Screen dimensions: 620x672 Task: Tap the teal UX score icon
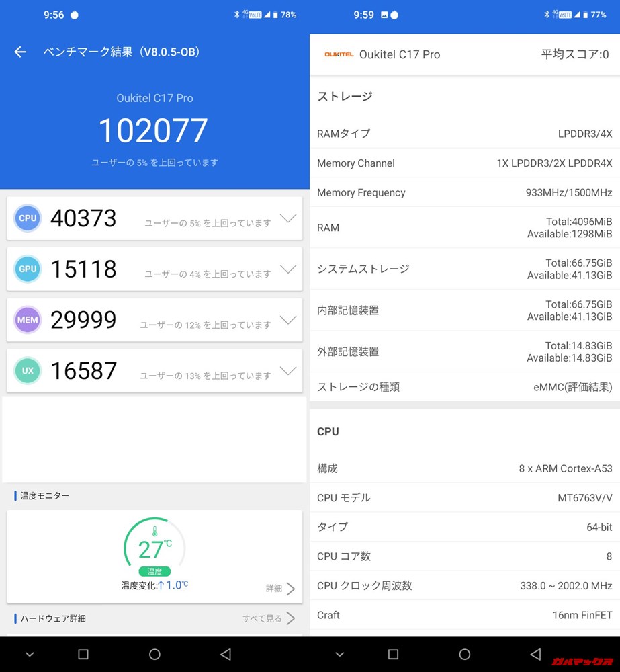[28, 370]
